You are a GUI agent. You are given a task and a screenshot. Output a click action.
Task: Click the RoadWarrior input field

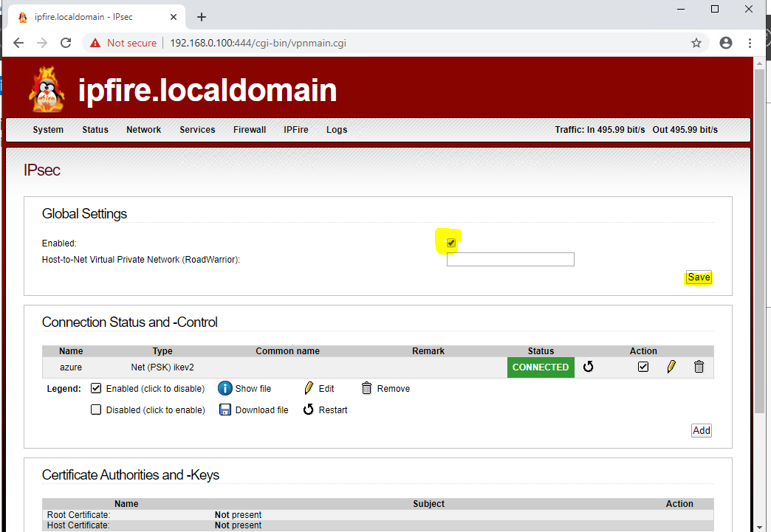510,259
